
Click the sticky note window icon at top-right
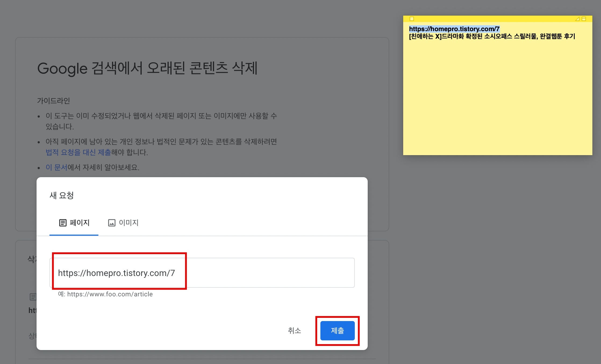click(584, 19)
